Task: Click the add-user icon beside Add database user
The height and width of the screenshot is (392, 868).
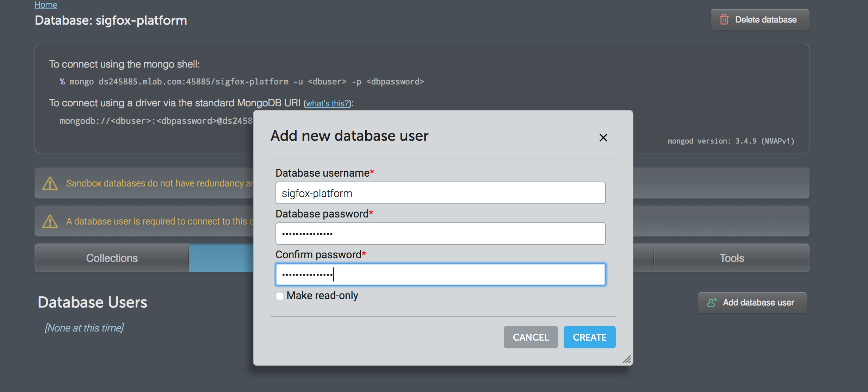Action: click(x=712, y=303)
